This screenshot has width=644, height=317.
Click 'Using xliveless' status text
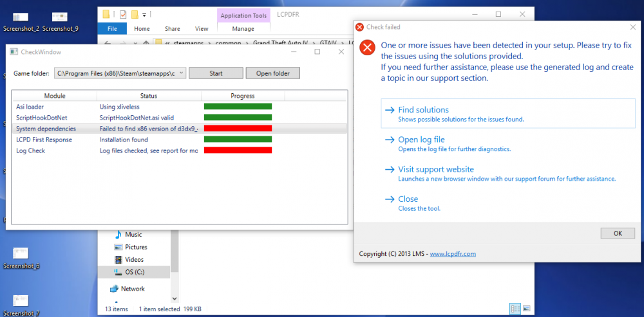(120, 107)
